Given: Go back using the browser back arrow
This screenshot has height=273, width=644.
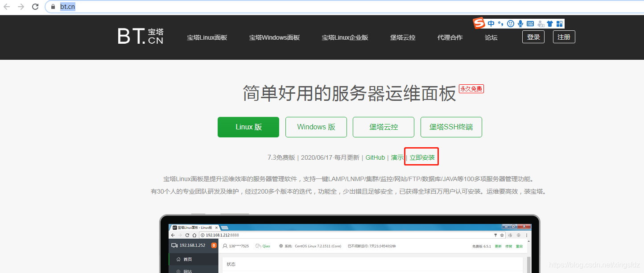Looking at the screenshot, I should [7, 7].
